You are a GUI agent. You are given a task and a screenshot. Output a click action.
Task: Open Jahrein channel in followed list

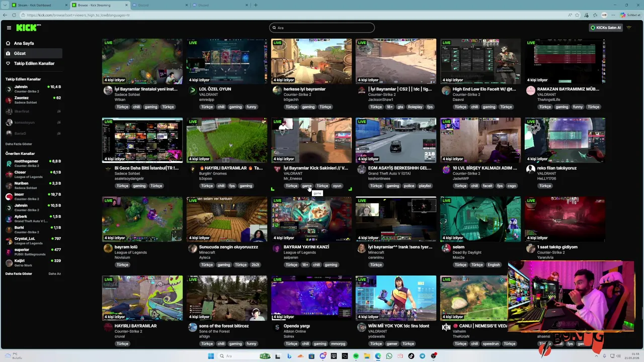tap(33, 89)
